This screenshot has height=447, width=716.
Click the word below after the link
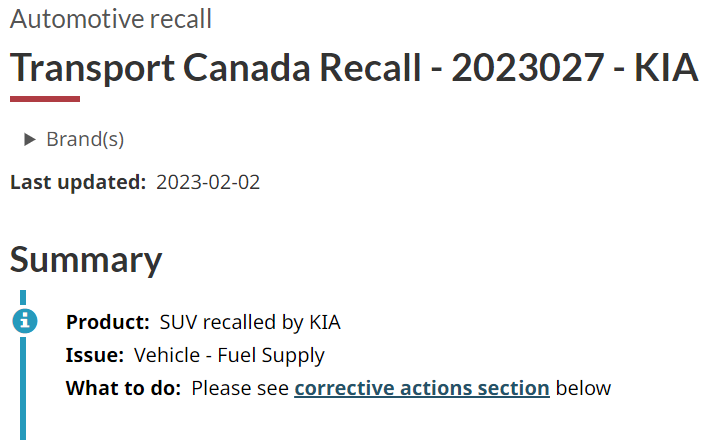(x=583, y=389)
